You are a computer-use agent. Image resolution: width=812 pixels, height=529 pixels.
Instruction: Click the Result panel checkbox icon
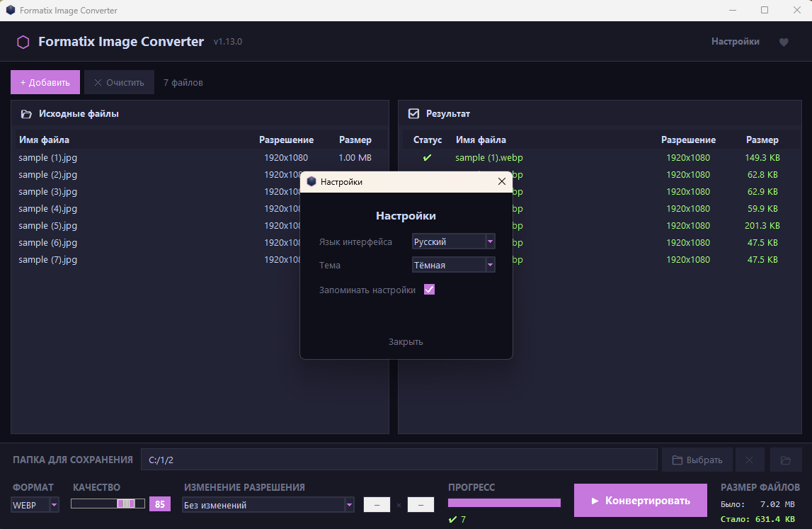click(413, 113)
